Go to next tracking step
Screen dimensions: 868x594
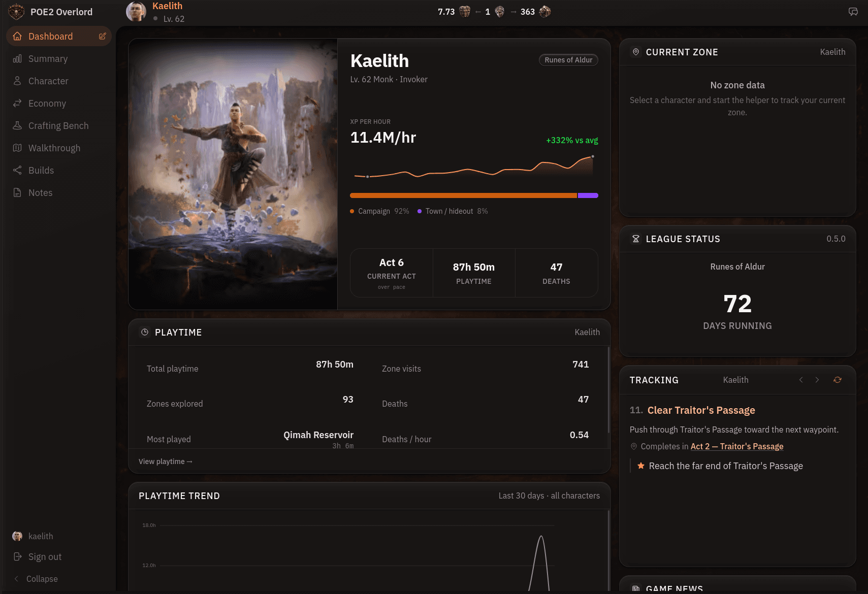click(817, 380)
